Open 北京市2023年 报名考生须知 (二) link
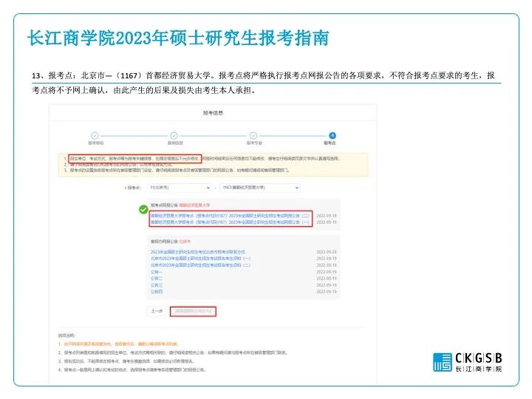Viewport: 532px width, 399px height. coord(200,265)
